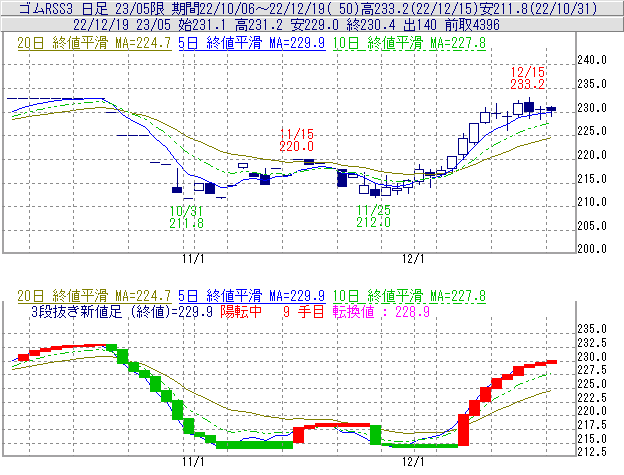Click the upper 10日 終値平滑 MA=227.8 legend
The height and width of the screenshot is (475, 624).
[409, 43]
